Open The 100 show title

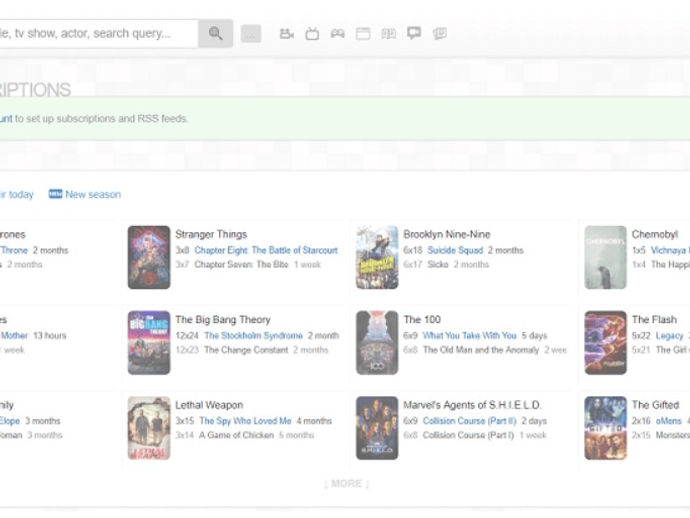(422, 320)
